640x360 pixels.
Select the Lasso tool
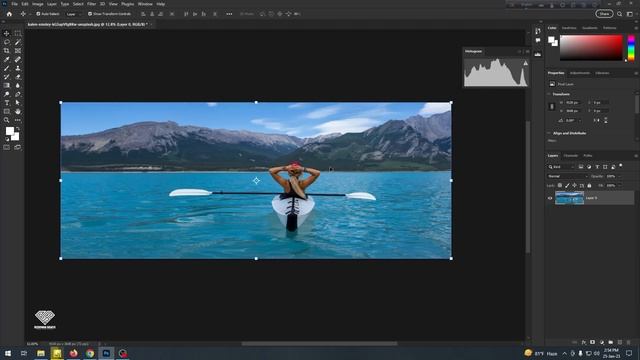point(7,42)
